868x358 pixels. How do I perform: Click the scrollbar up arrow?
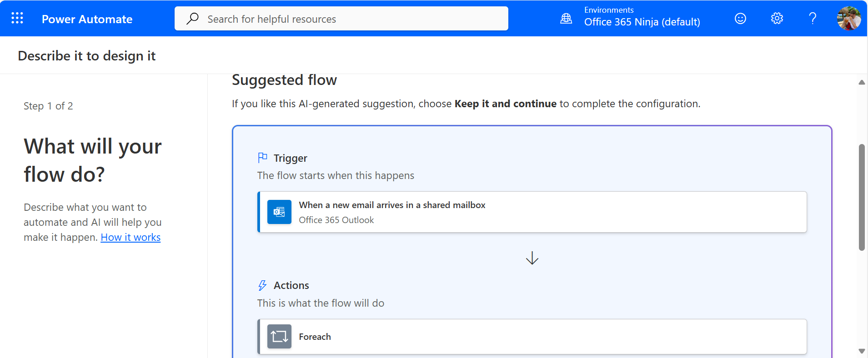pyautogui.click(x=861, y=82)
